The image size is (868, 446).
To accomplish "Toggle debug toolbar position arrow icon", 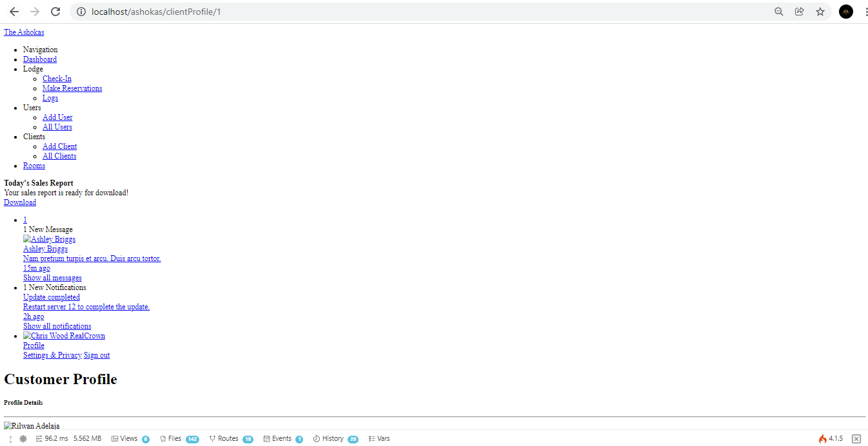I will coord(10,439).
